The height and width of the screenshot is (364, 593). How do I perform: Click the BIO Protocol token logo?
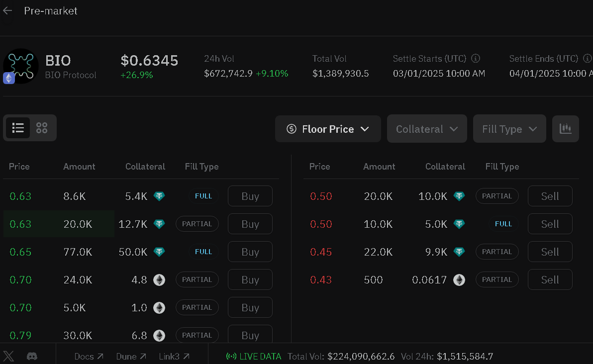(x=21, y=66)
